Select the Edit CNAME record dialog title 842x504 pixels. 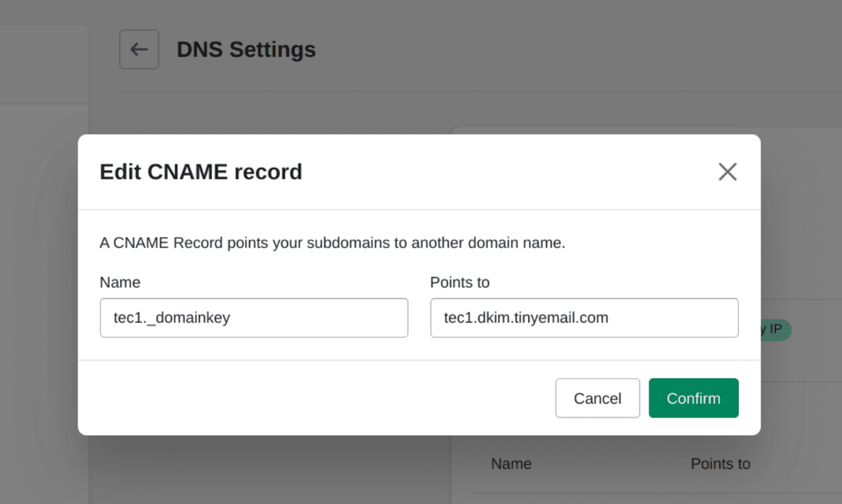pos(201,172)
